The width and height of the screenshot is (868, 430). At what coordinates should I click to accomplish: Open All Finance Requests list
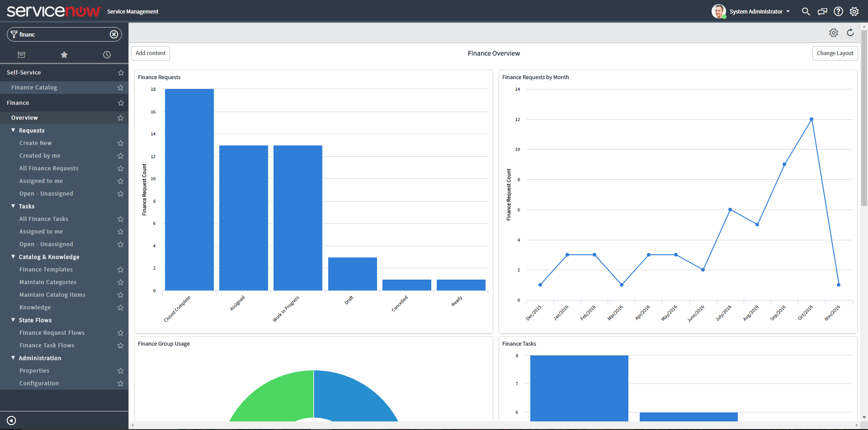[x=49, y=168]
